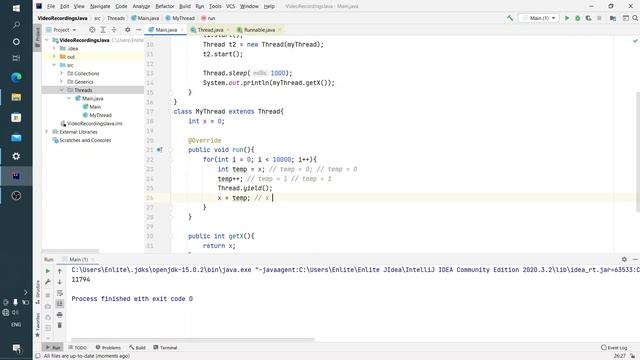Open the VCS menu

click(230, 6)
